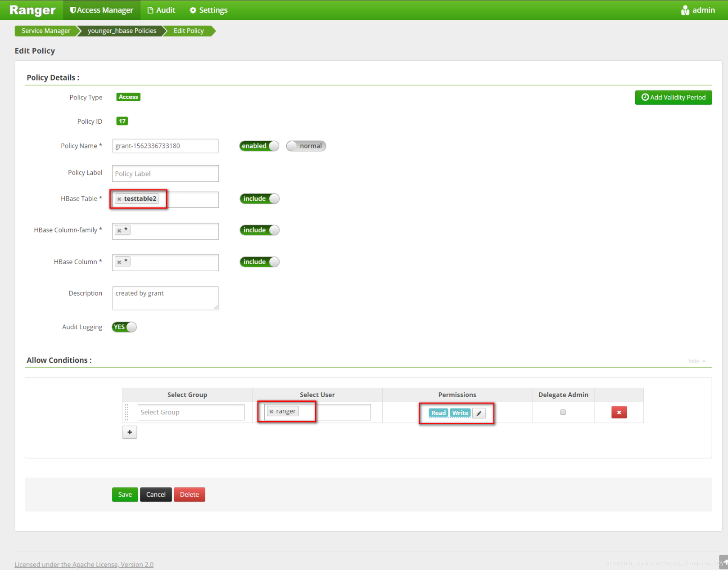
Task: Open the Access Manager menu
Action: (102, 10)
